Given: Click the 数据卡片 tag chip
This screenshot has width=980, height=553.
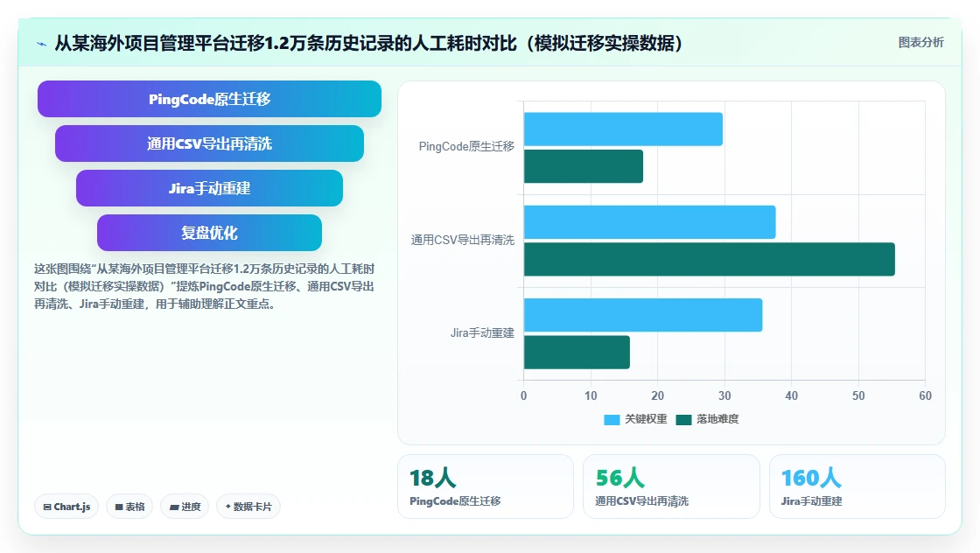Looking at the screenshot, I should pos(248,507).
